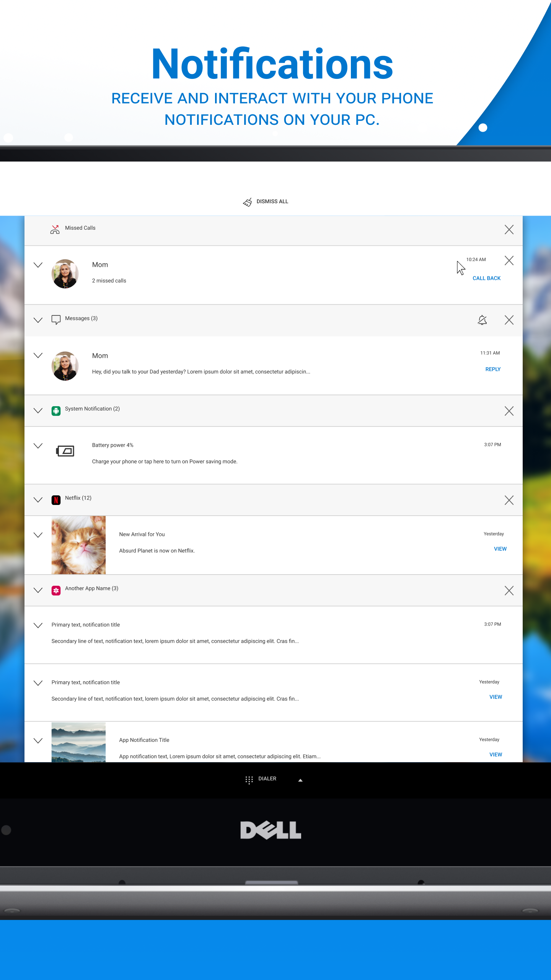Screen dimensions: 551x980
Task: Click the Dialer keypad grid icon
Action: (249, 780)
